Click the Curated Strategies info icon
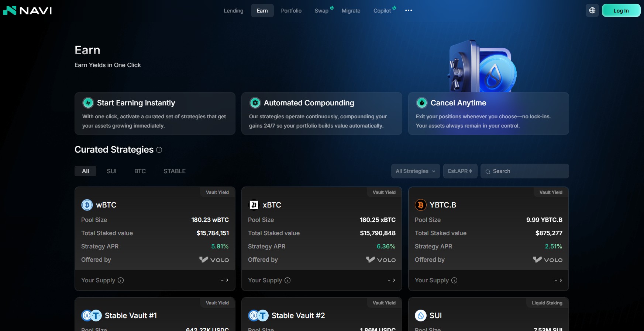This screenshot has height=331, width=644. (159, 150)
